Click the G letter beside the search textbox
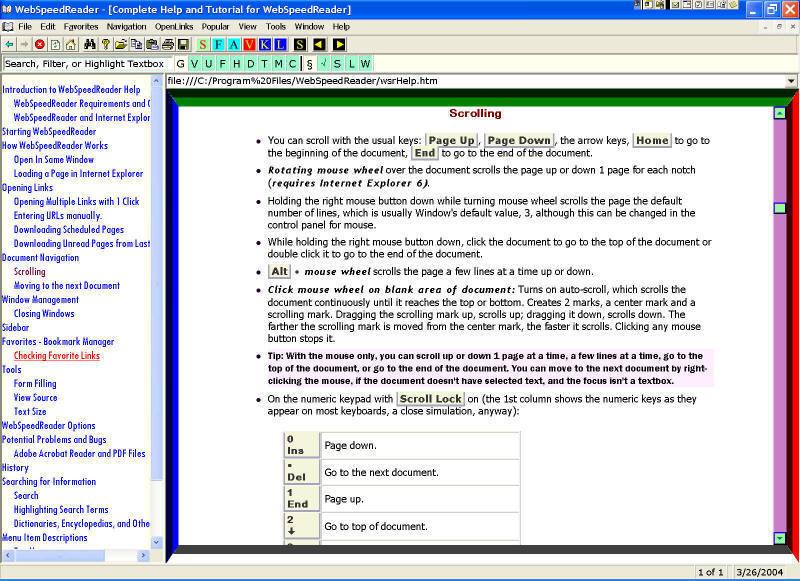This screenshot has height=581, width=800. pyautogui.click(x=180, y=64)
